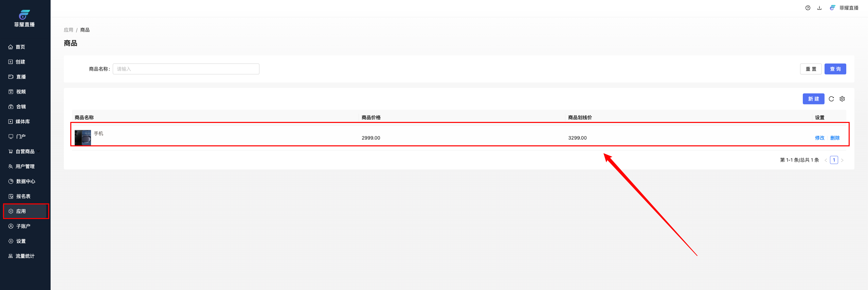Click the download icon in header
The height and width of the screenshot is (290, 868).
(x=819, y=8)
